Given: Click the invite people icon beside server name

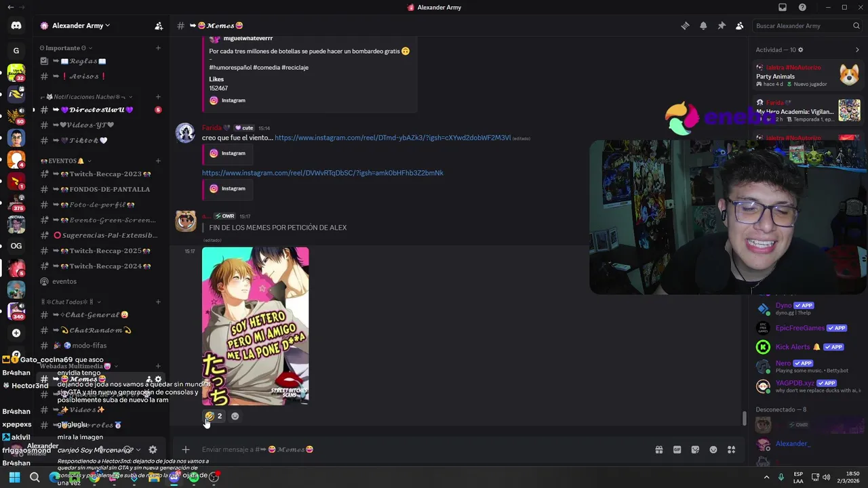Looking at the screenshot, I should tap(159, 26).
